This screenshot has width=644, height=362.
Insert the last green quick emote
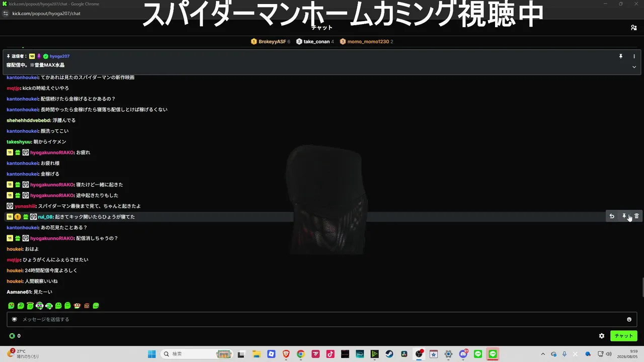[96, 306]
